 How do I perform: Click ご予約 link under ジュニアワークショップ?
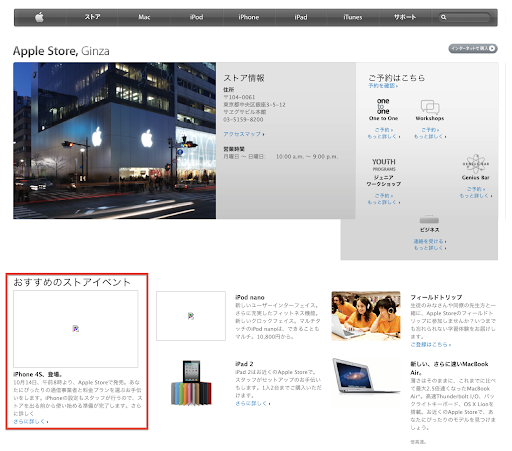tap(384, 196)
